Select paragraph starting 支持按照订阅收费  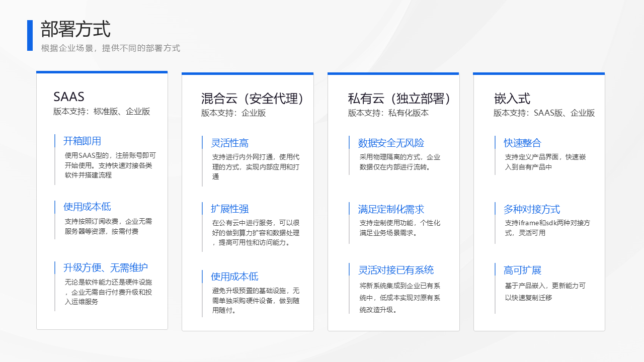coord(108,226)
